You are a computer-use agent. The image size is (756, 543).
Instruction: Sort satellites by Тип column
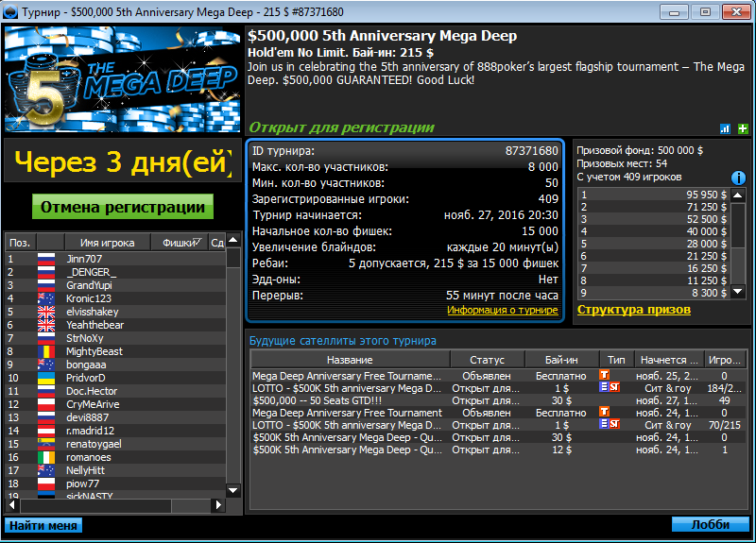tap(616, 360)
